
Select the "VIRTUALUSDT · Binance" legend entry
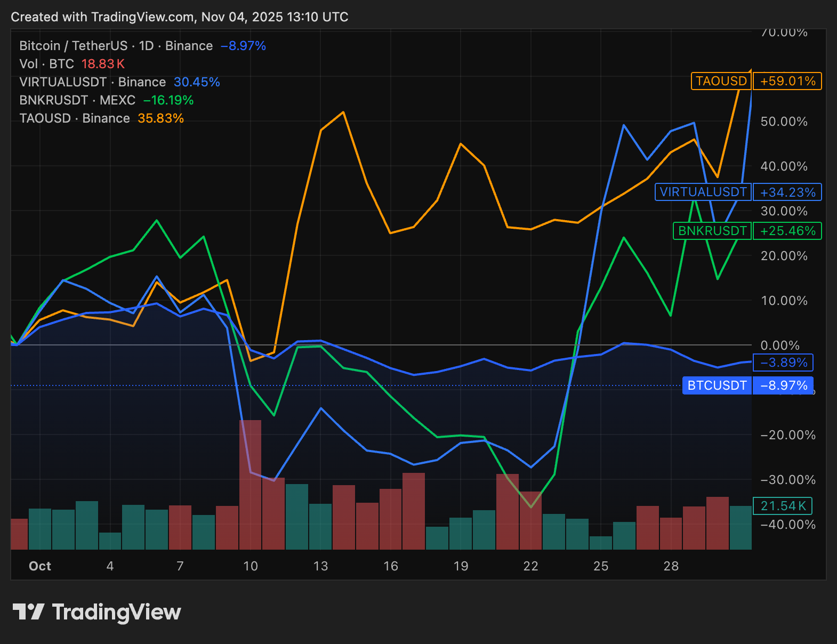tap(93, 82)
